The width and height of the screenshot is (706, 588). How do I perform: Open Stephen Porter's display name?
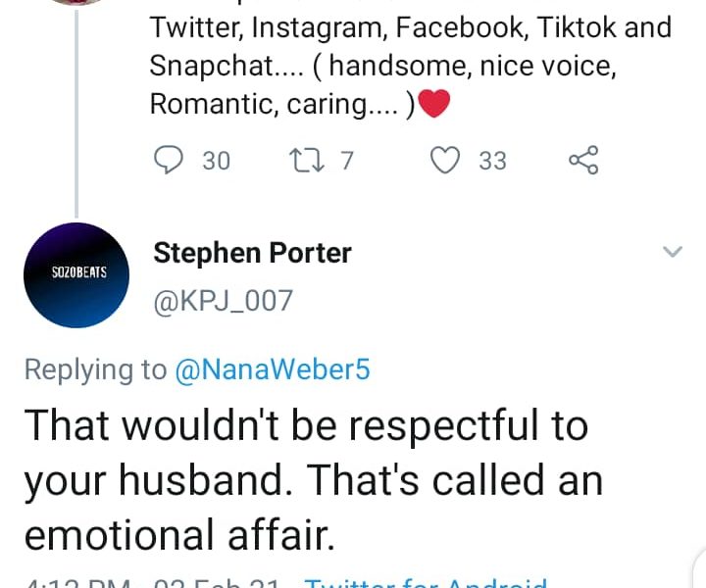click(252, 253)
